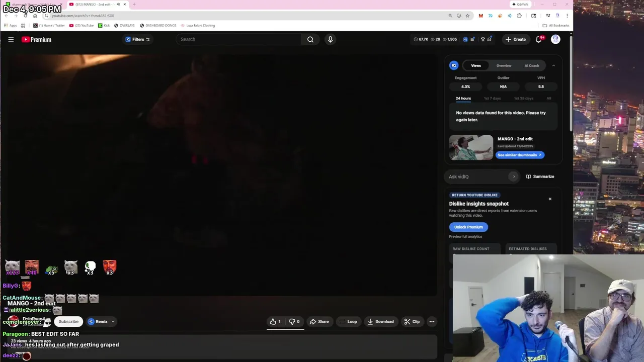Click the Unlock Premium button
The height and width of the screenshot is (362, 644).
468,227
